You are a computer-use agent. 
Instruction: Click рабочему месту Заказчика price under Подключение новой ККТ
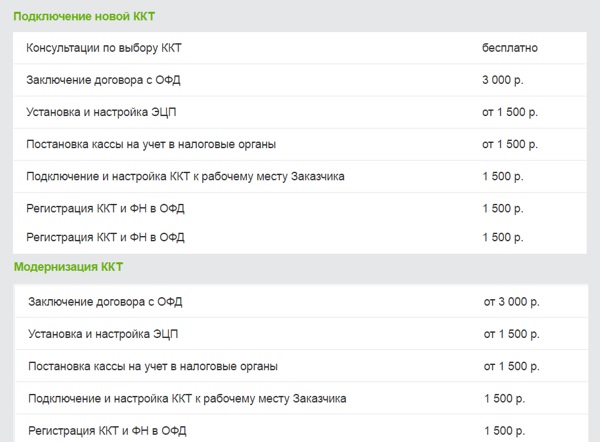click(x=503, y=176)
